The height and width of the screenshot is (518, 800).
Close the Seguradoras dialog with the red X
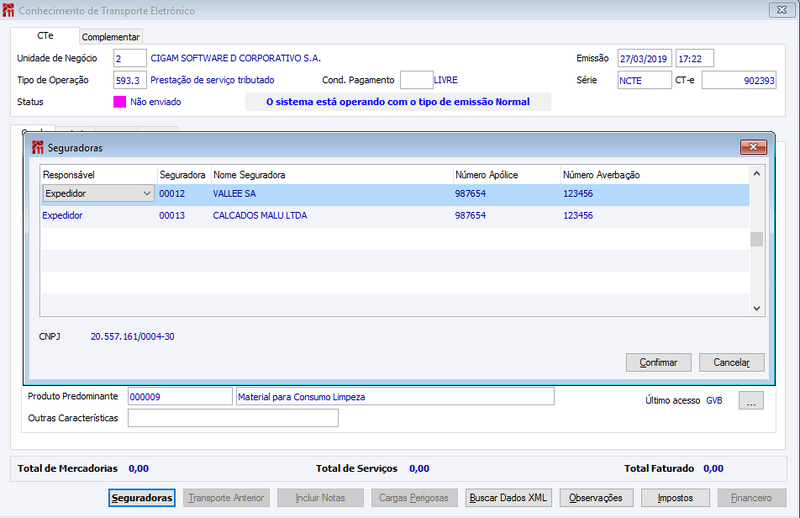753,147
